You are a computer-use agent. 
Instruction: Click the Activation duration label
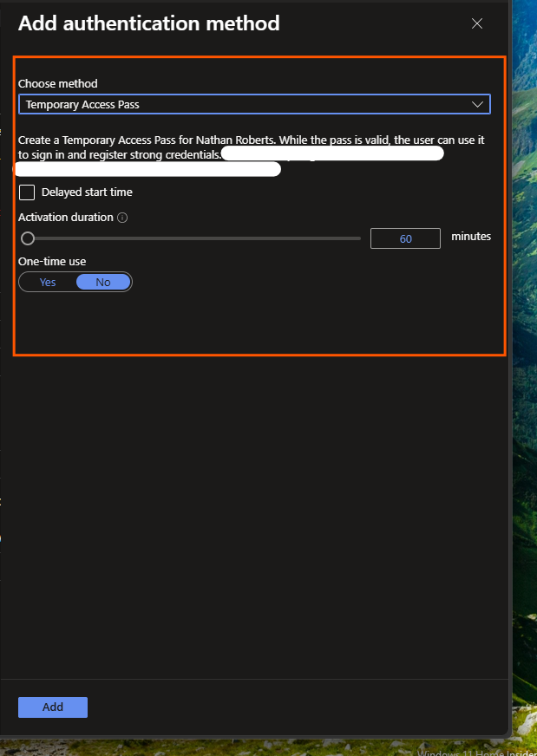66,218
